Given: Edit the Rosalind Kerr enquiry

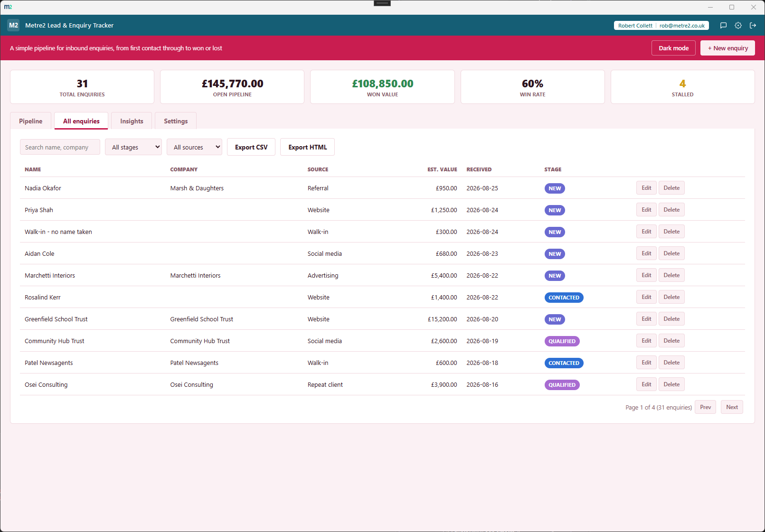Looking at the screenshot, I should [x=646, y=297].
